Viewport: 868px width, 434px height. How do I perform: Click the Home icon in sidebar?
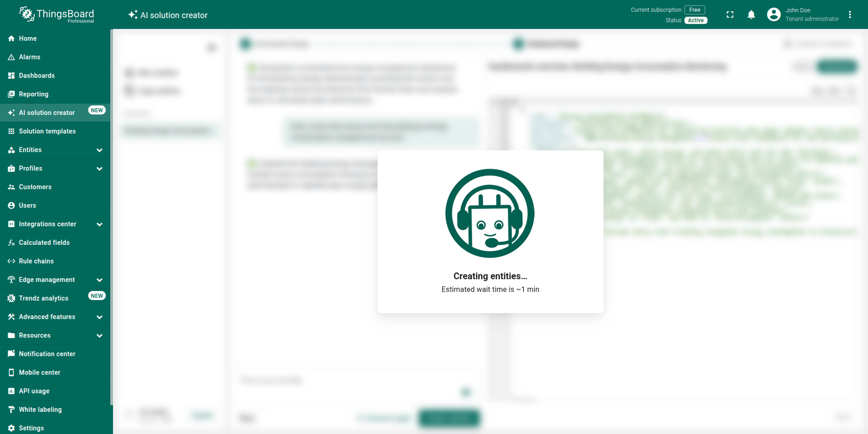click(11, 38)
